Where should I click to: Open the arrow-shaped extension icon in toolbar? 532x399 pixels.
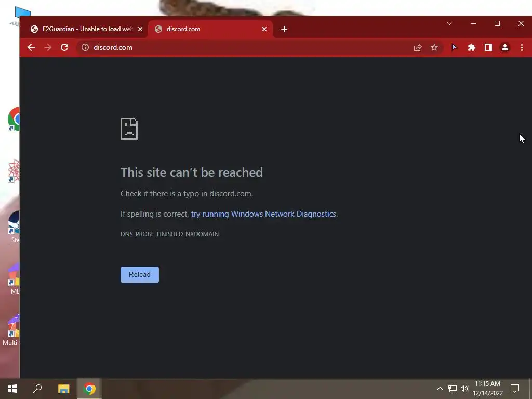point(454,47)
